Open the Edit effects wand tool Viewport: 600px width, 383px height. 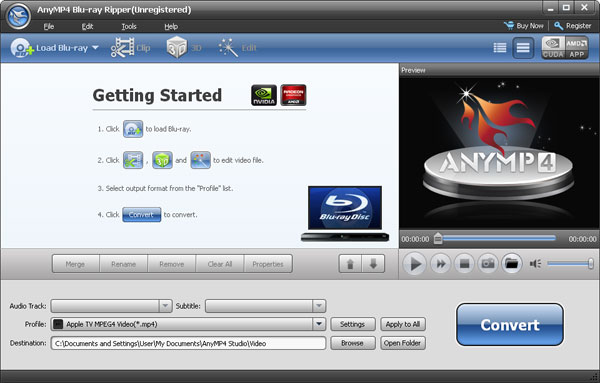point(237,48)
